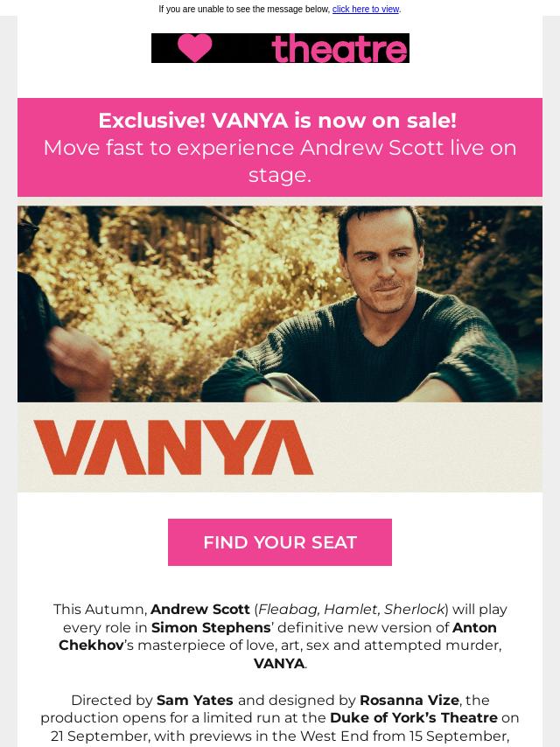Click director name 'Sam Yates'
Image resolution: width=560 pixels, height=747 pixels.
coord(194,700)
